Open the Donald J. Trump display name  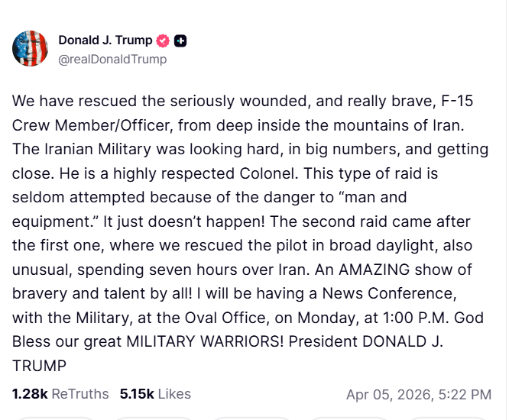tap(105, 41)
